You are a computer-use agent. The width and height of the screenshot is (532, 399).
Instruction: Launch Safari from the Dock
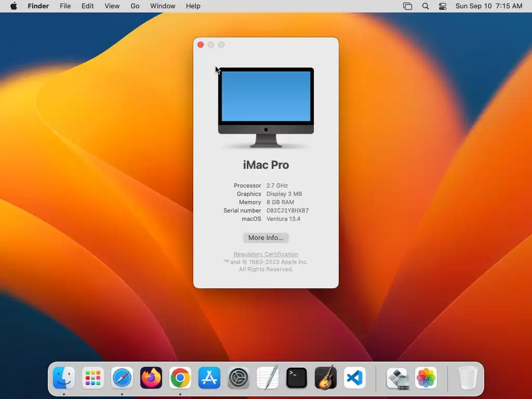[x=122, y=378]
